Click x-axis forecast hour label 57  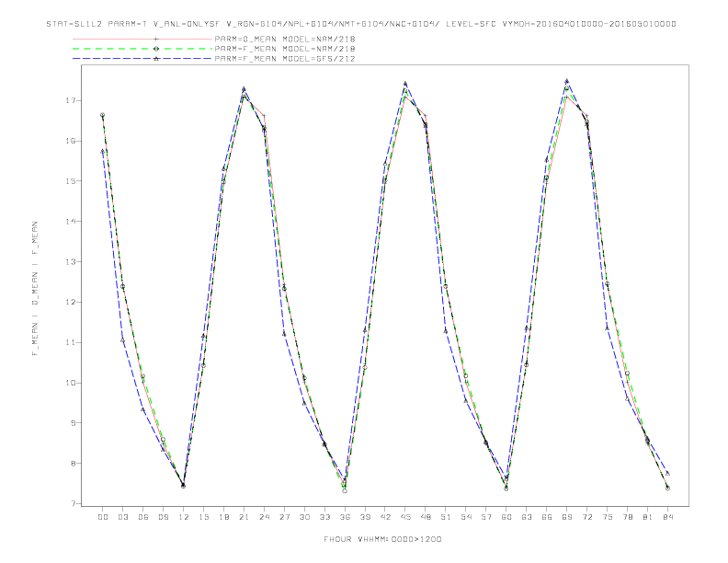(x=486, y=517)
